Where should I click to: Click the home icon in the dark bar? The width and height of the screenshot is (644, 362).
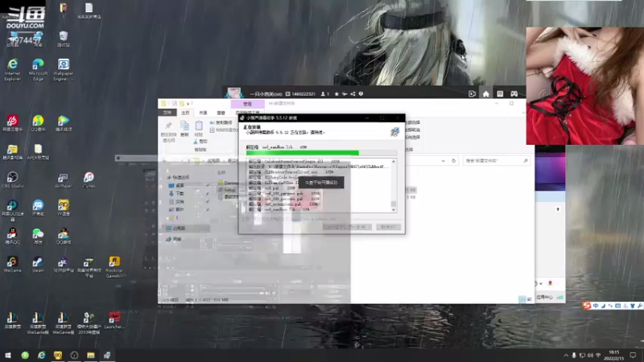coord(486,93)
